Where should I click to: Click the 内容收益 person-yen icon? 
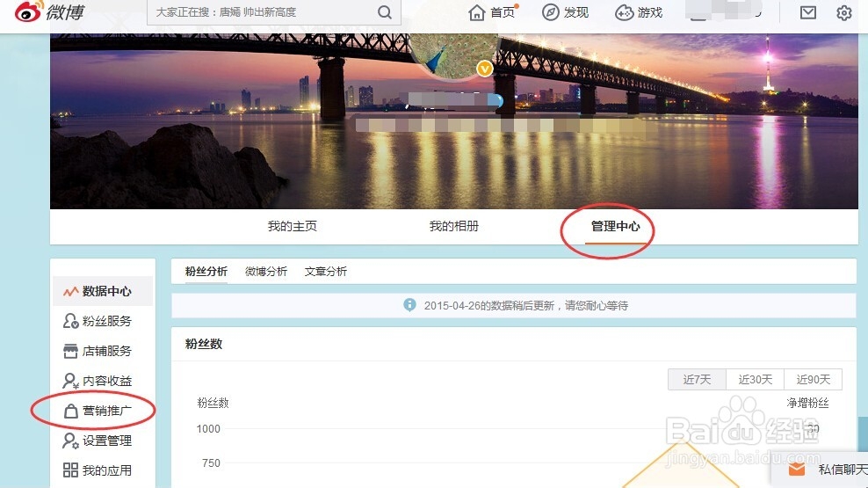pos(70,381)
